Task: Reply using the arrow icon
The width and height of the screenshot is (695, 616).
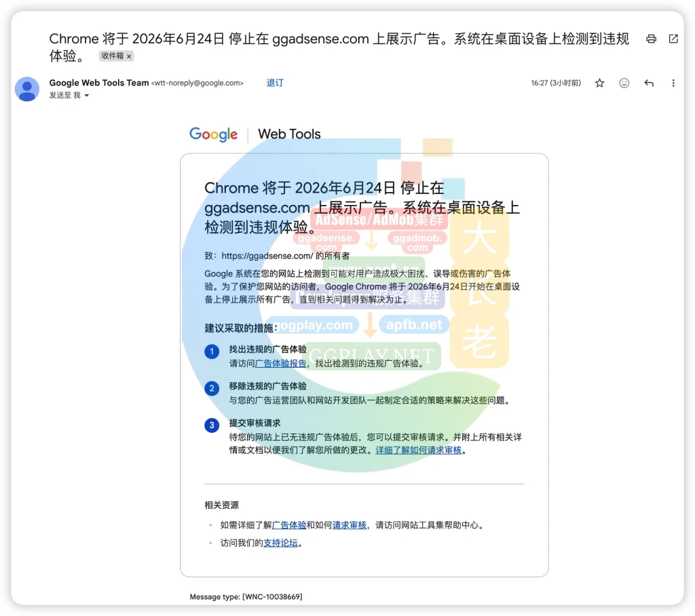Action: point(649,83)
